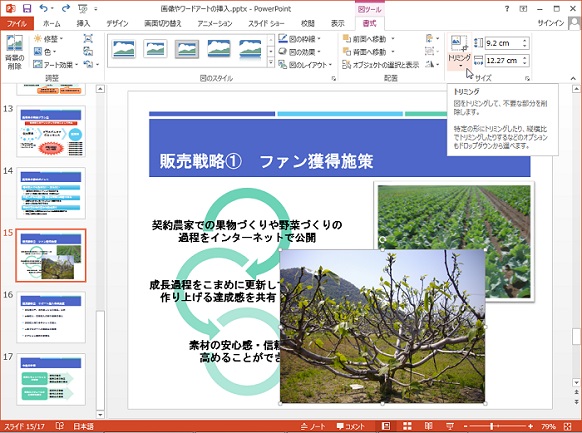
Task: Select the 書式 picture tools tab
Action: click(369, 23)
